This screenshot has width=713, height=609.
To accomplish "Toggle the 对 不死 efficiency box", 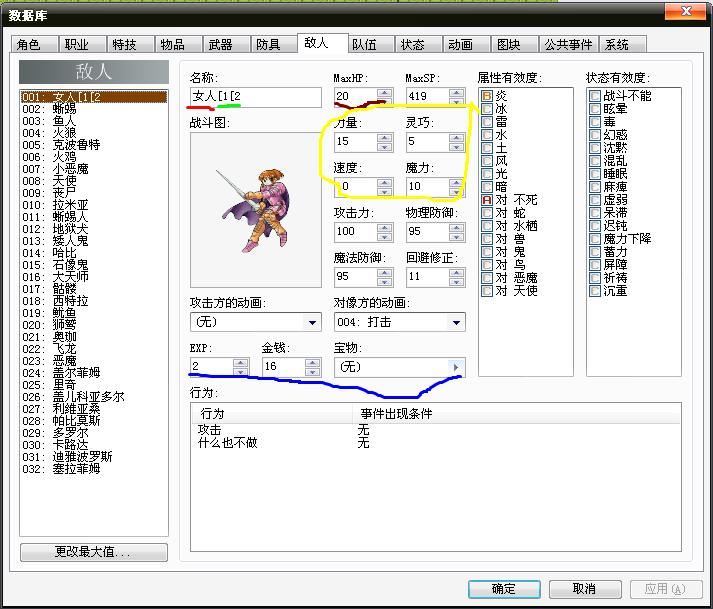I will (487, 200).
